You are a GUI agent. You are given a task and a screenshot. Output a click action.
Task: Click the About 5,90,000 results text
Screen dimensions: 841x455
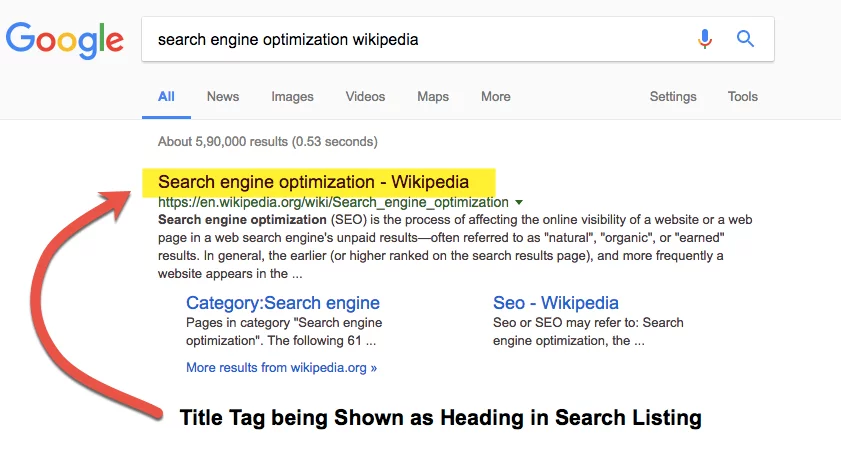coord(268,142)
